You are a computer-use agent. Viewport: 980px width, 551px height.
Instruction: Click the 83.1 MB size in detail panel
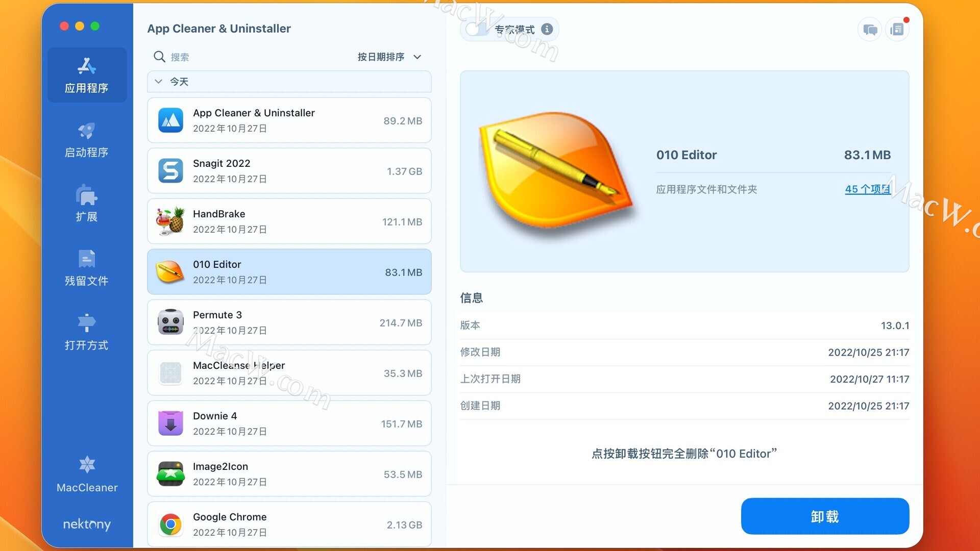tap(867, 155)
